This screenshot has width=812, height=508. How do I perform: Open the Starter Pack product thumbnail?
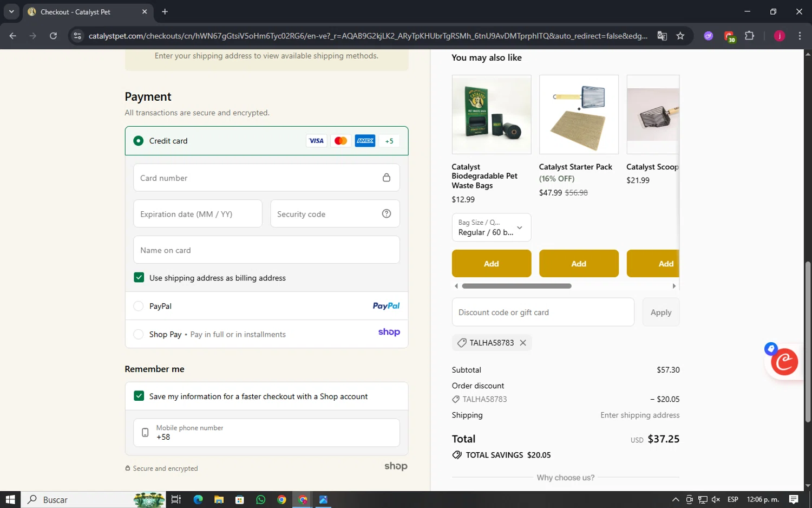579,114
